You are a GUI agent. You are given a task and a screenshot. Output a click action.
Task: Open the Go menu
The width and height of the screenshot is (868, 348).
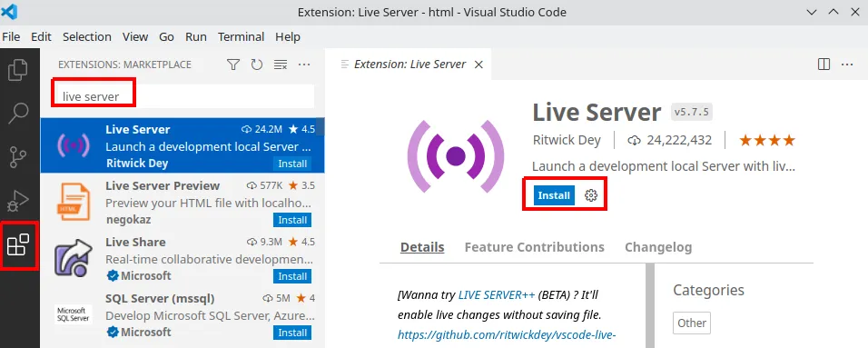167,37
